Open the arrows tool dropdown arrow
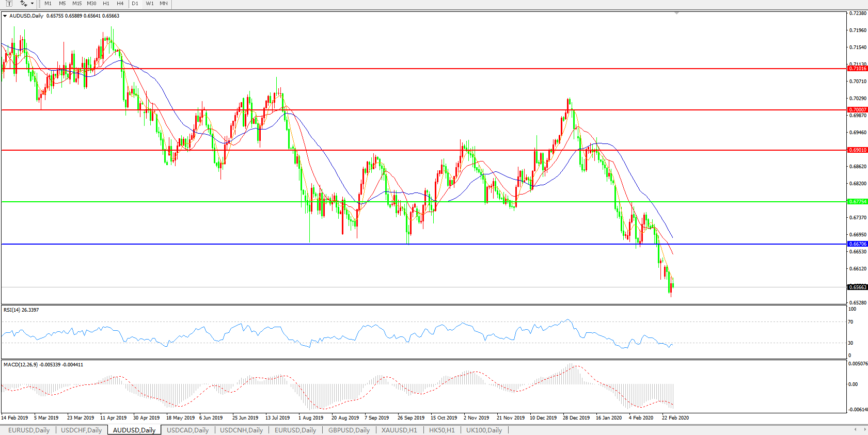 tap(32, 4)
